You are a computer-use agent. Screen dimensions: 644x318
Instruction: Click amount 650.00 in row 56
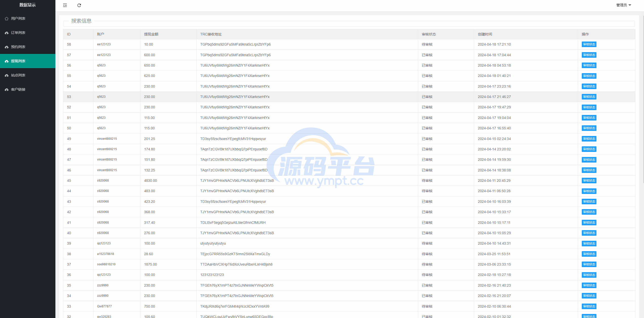[x=149, y=65]
